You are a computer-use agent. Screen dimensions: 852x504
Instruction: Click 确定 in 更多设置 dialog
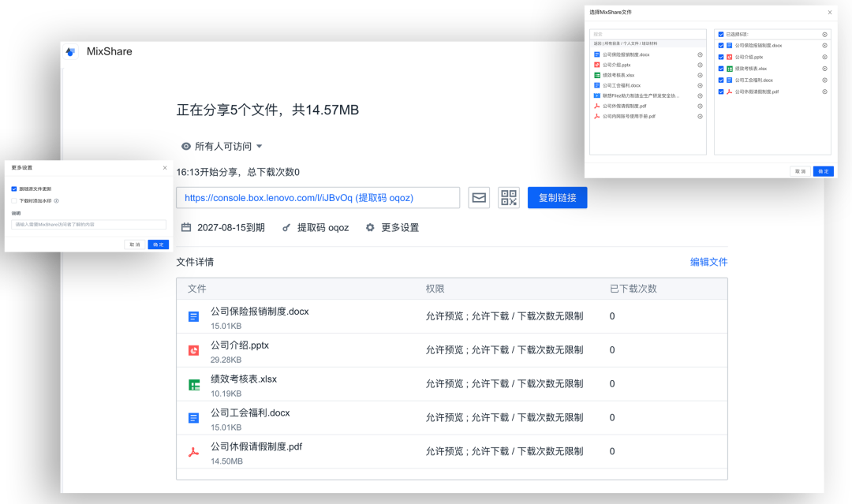158,245
